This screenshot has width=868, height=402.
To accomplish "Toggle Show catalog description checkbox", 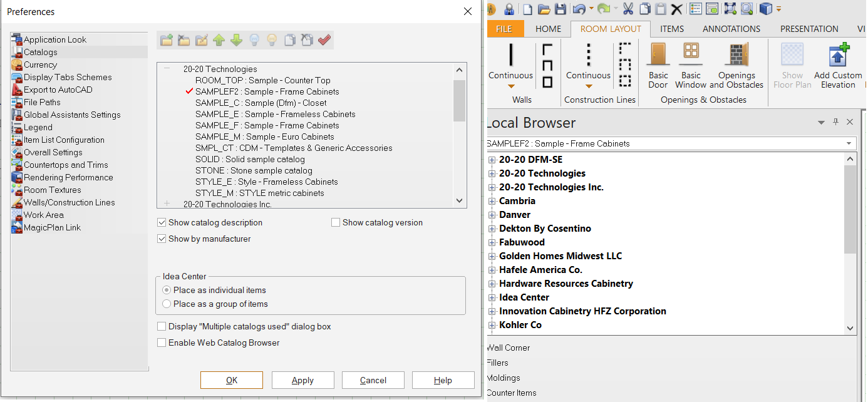I will [x=162, y=223].
